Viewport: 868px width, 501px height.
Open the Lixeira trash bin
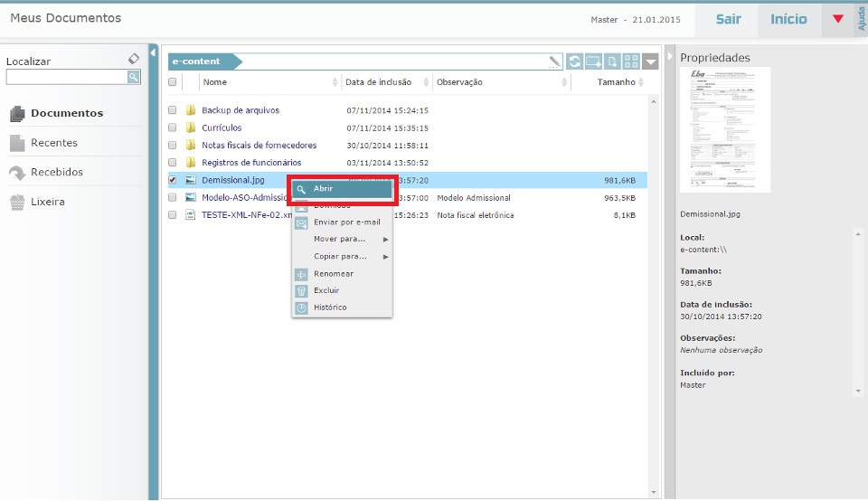point(47,202)
